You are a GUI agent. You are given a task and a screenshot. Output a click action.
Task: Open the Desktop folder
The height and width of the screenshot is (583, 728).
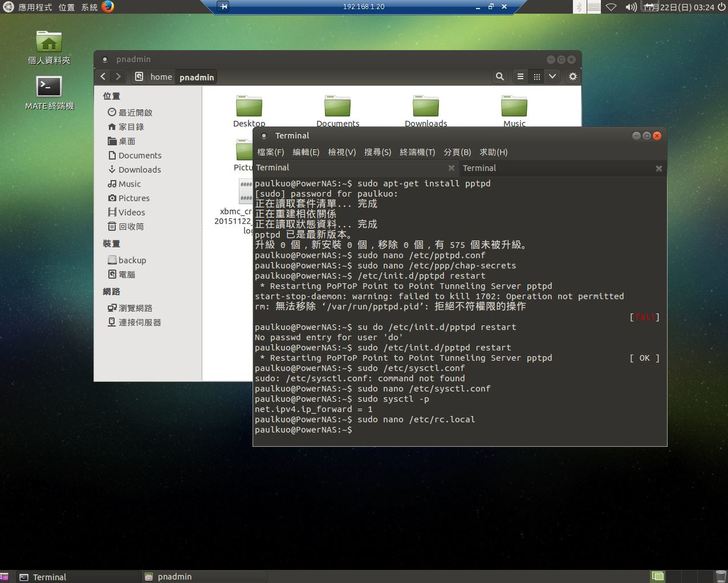[x=249, y=108]
